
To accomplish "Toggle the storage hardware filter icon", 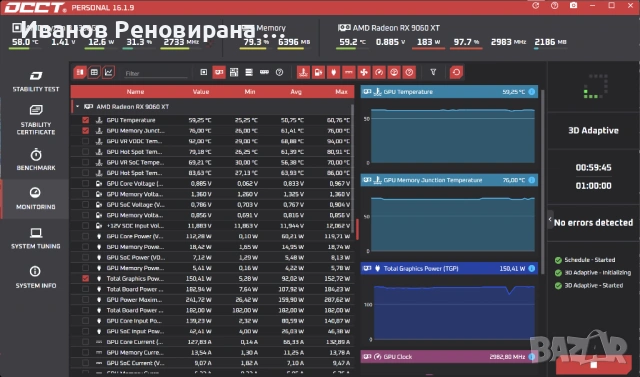I will point(249,72).
